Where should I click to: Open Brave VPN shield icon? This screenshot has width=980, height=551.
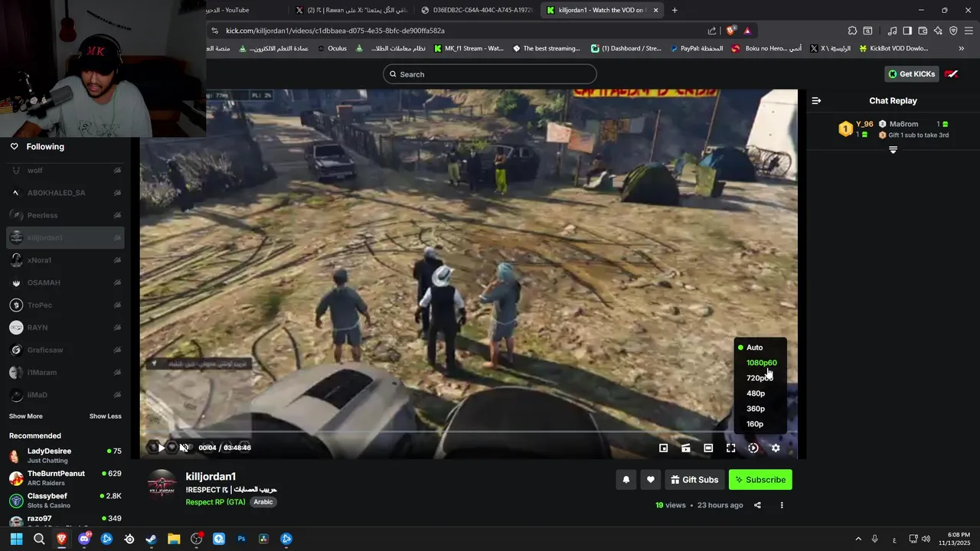coord(953,31)
